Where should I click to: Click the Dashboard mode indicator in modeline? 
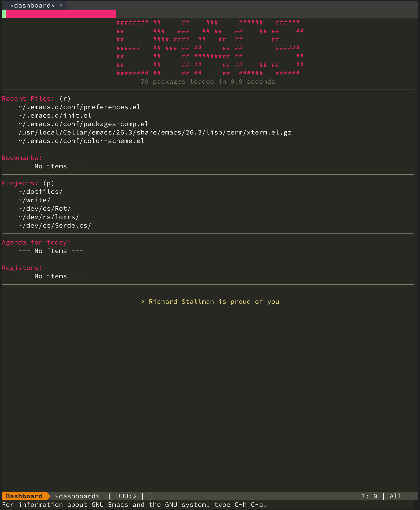click(x=24, y=496)
